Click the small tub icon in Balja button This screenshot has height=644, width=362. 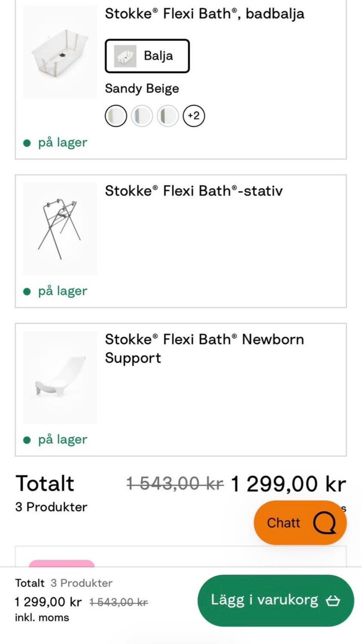coord(125,56)
